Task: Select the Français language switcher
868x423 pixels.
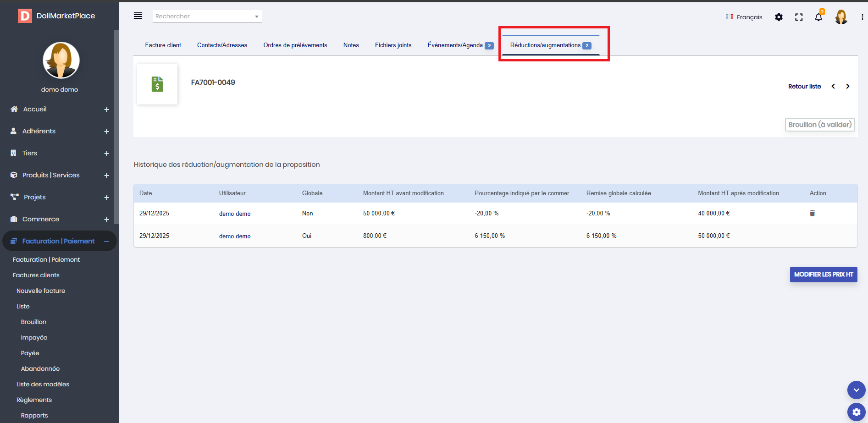Action: [744, 17]
